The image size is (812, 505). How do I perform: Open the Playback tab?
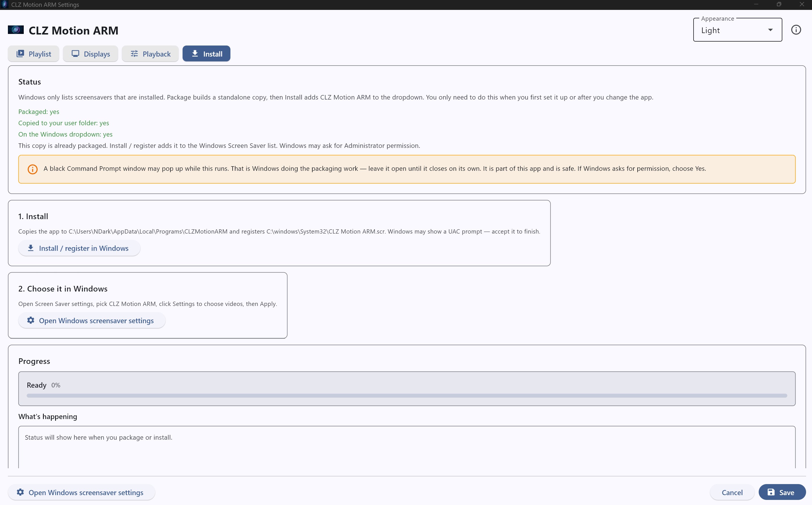150,54
